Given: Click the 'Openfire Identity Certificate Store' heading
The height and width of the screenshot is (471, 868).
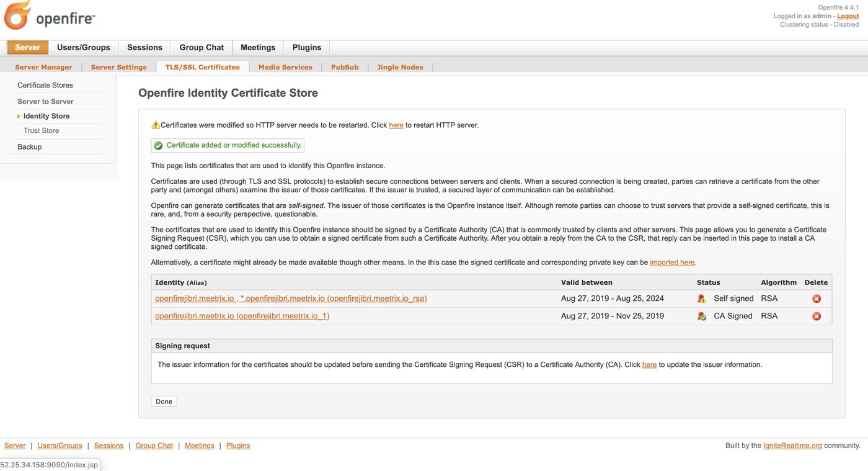Looking at the screenshot, I should 228,93.
